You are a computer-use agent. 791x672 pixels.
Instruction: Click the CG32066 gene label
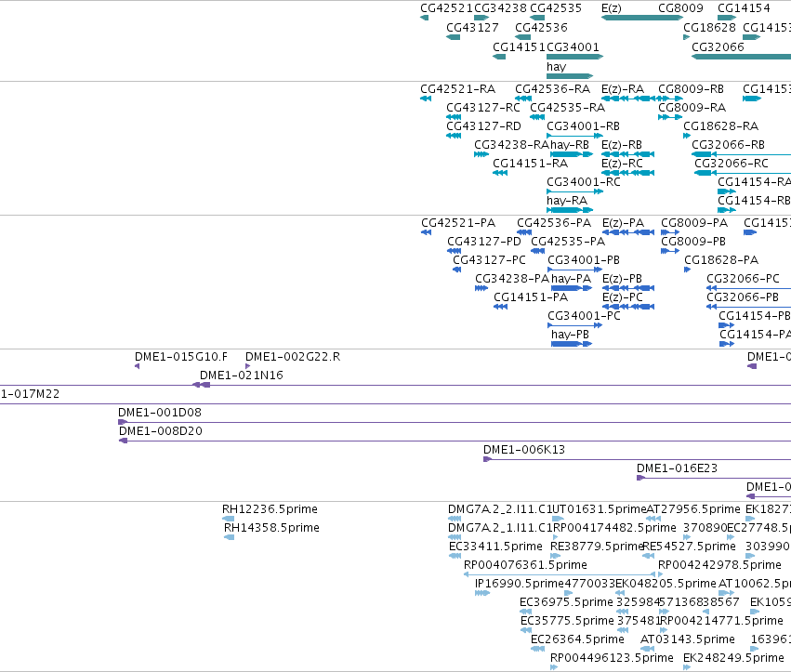(x=718, y=46)
